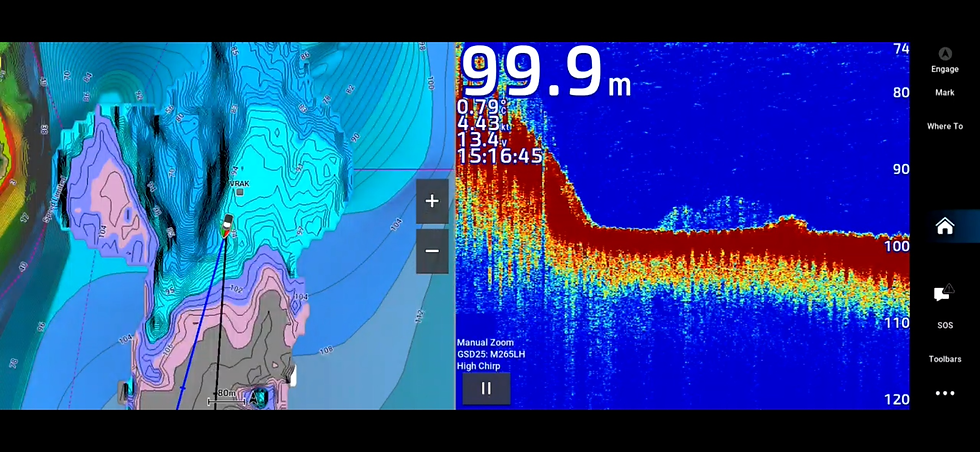Screen dimensions: 980x452
Task: Tap the 108 contour label on chart
Action: 326,350
